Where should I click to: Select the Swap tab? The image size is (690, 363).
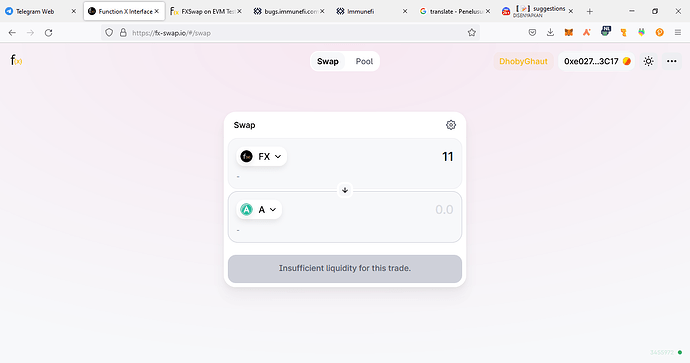(x=328, y=62)
